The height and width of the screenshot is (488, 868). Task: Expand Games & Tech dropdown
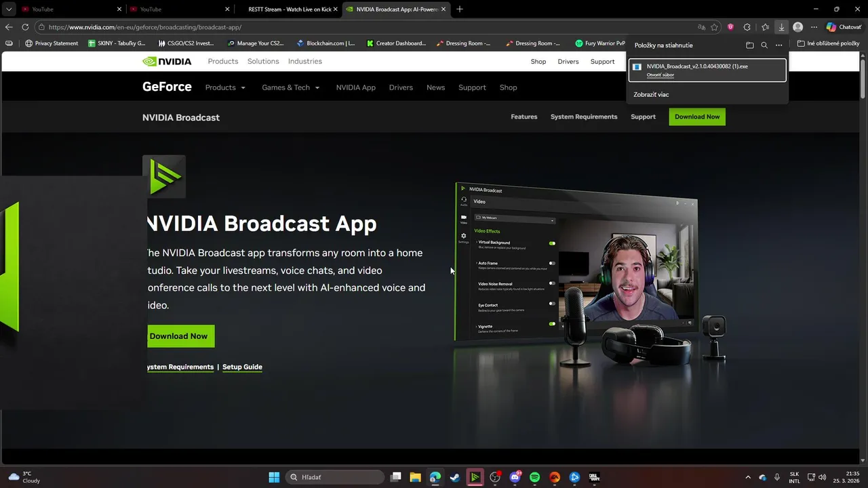290,87
